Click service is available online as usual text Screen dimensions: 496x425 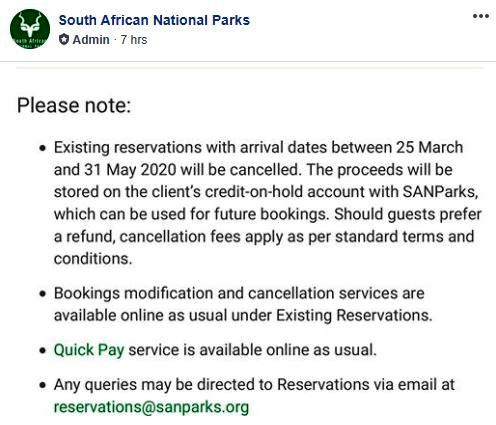[252, 350]
